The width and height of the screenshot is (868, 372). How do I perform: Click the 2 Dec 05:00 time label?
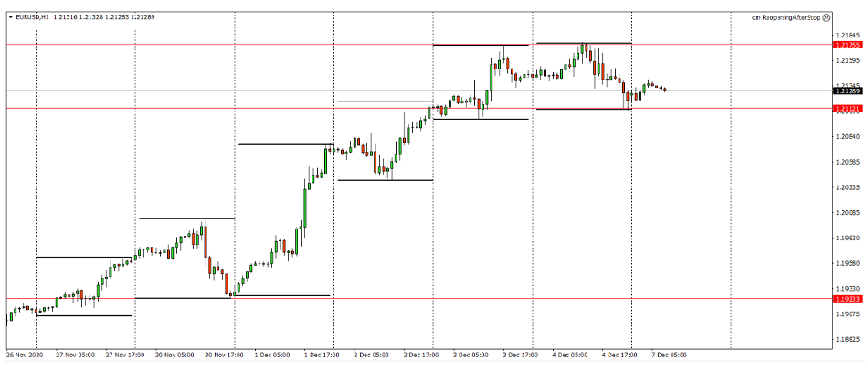pos(371,355)
